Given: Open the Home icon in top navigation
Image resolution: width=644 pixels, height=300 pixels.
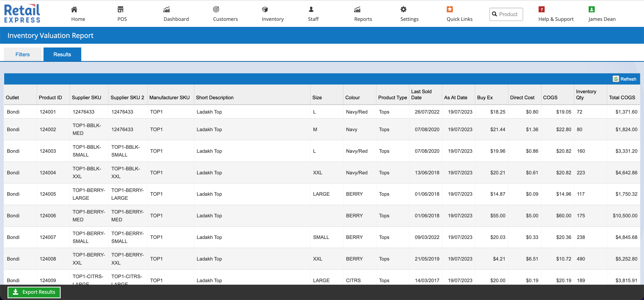Looking at the screenshot, I should tap(74, 10).
